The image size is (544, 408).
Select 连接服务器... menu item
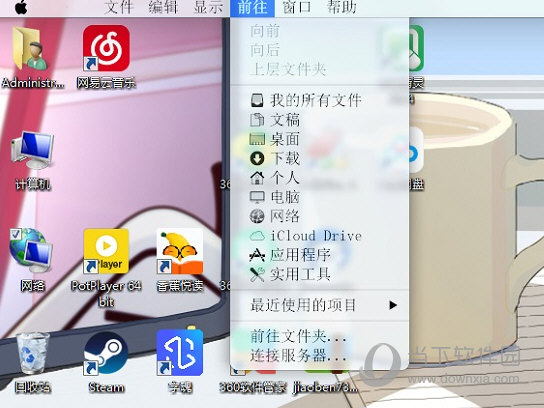click(x=319, y=356)
